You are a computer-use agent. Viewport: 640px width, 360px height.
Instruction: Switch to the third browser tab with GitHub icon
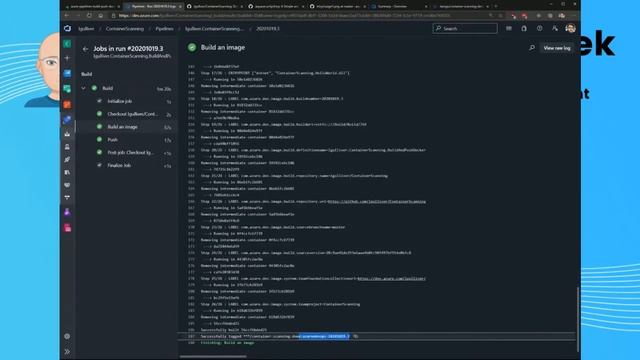tap(215, 7)
